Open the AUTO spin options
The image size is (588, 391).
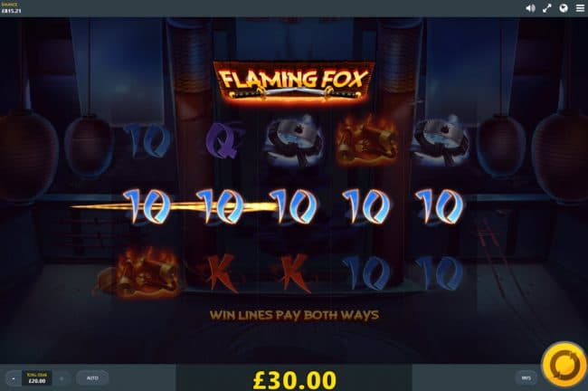coord(92,377)
